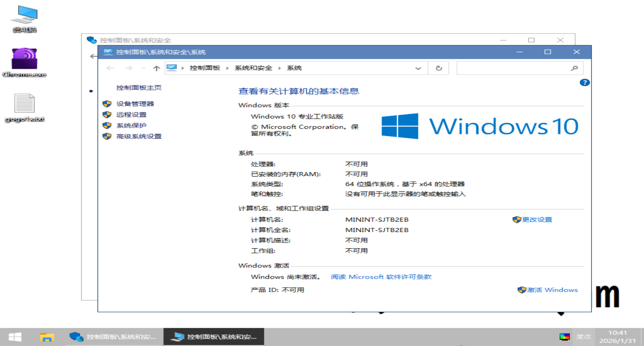Read Microsoft software license terms link
The height and width of the screenshot is (346, 644).
381,277
